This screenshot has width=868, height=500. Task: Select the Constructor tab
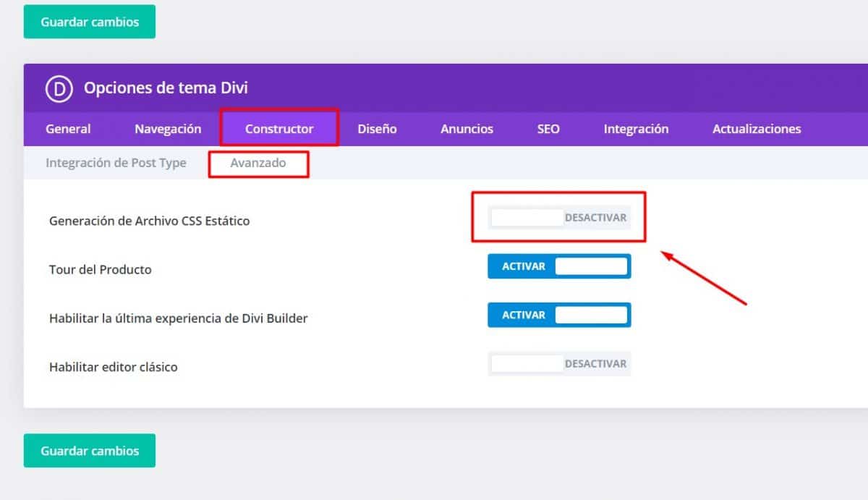[x=279, y=129]
